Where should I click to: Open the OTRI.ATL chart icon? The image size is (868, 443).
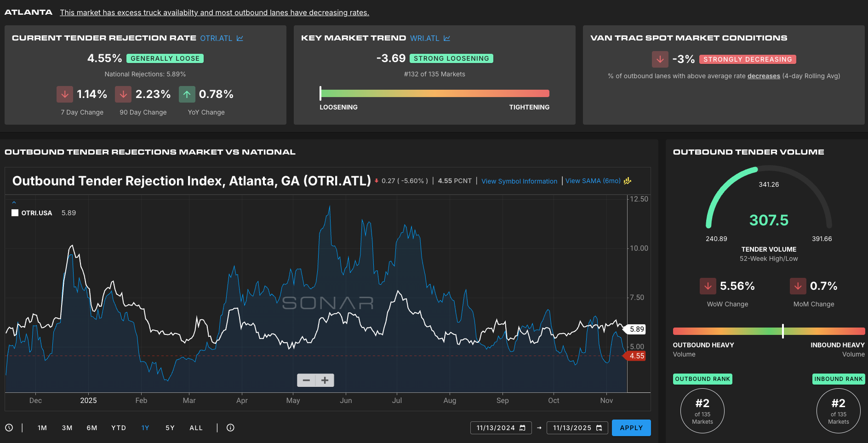[240, 38]
